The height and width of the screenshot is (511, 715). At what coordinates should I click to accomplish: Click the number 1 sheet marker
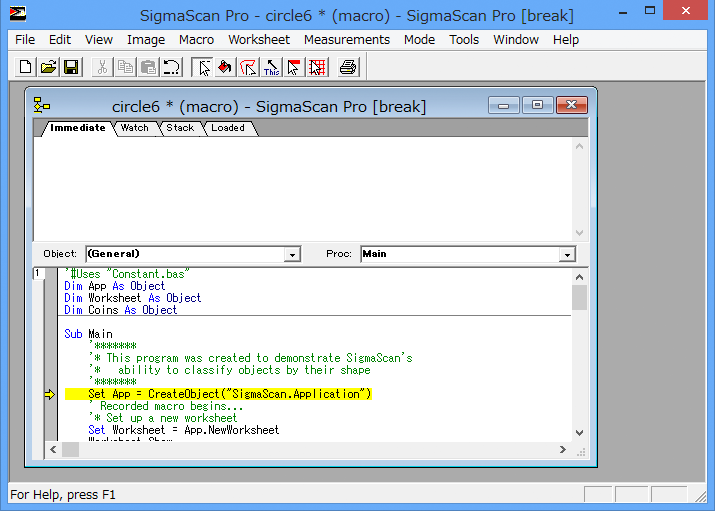coord(38,273)
